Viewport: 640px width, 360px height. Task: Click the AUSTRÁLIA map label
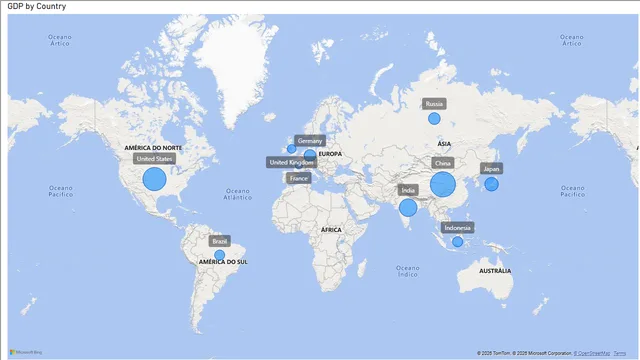(x=495, y=271)
